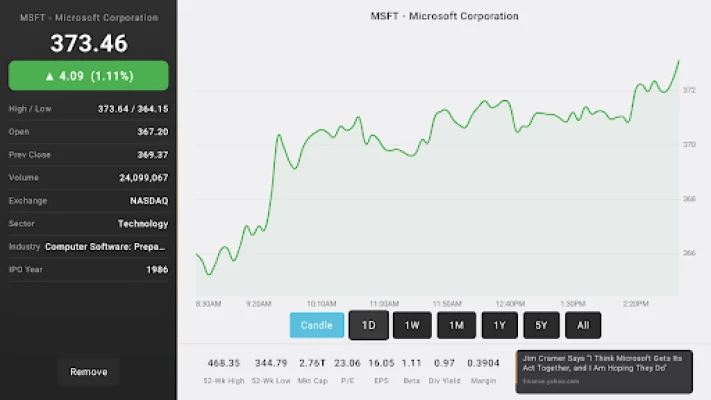Viewport: 711px width, 400px height.
Task: Click the P/E ratio stat
Action: (347, 371)
